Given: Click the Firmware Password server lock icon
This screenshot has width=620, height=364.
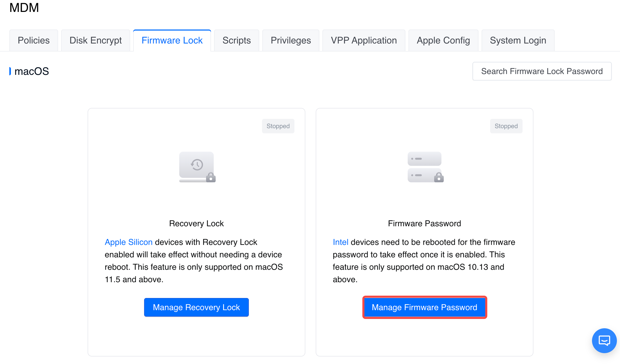Looking at the screenshot, I should point(425,167).
